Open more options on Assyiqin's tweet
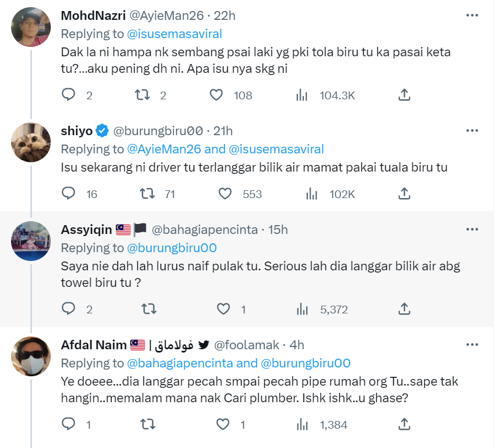The height and width of the screenshot is (448, 496). (x=472, y=229)
